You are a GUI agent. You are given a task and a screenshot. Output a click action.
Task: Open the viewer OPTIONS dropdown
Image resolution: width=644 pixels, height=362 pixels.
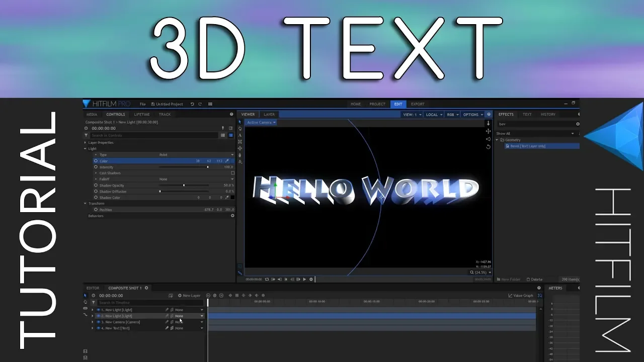click(x=473, y=115)
